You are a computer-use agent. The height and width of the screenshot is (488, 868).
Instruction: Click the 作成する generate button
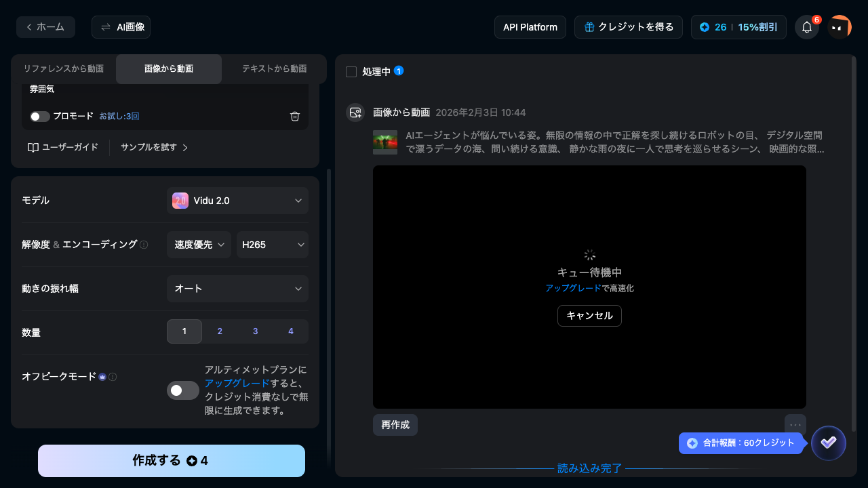172,460
